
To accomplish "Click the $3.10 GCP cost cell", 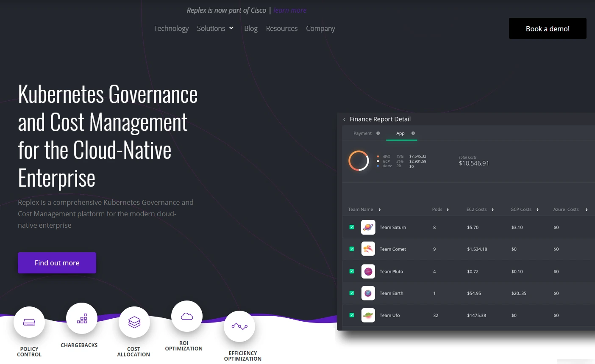I will coord(517,227).
